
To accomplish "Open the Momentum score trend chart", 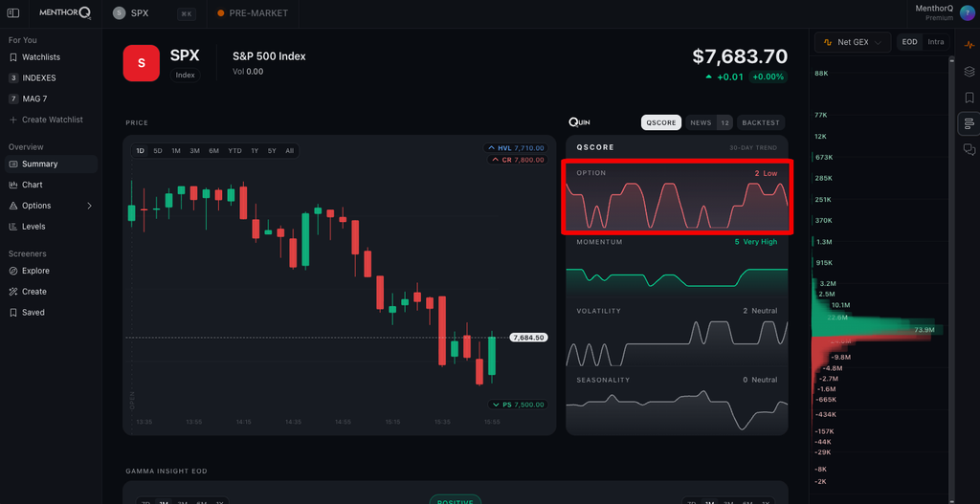I will [677, 267].
